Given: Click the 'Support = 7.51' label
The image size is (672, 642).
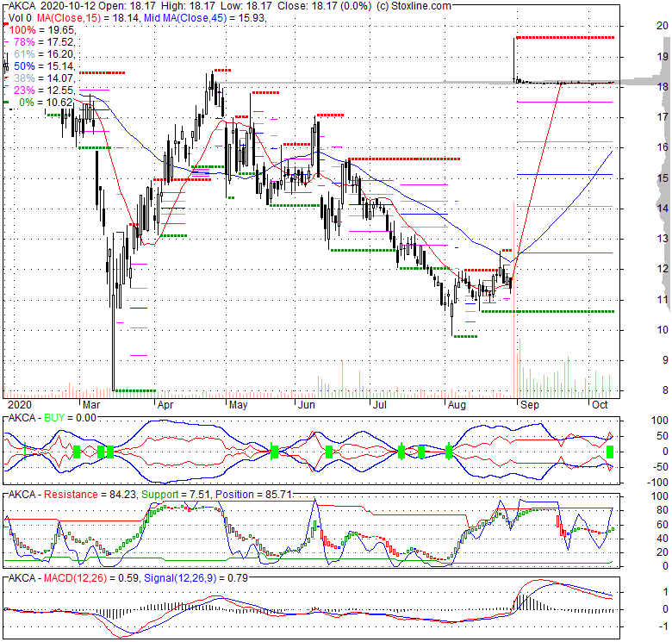Looking at the screenshot, I should click(x=175, y=495).
